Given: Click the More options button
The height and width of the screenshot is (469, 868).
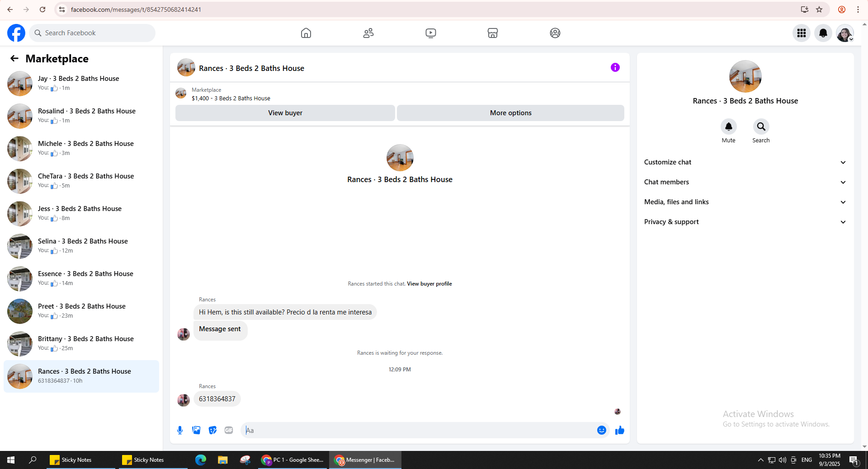Looking at the screenshot, I should coord(511,113).
